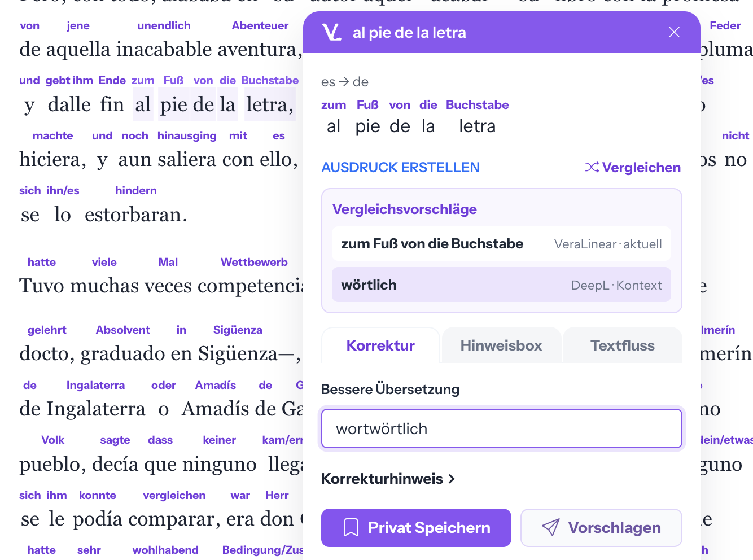Click Vergleichen link

point(641,168)
